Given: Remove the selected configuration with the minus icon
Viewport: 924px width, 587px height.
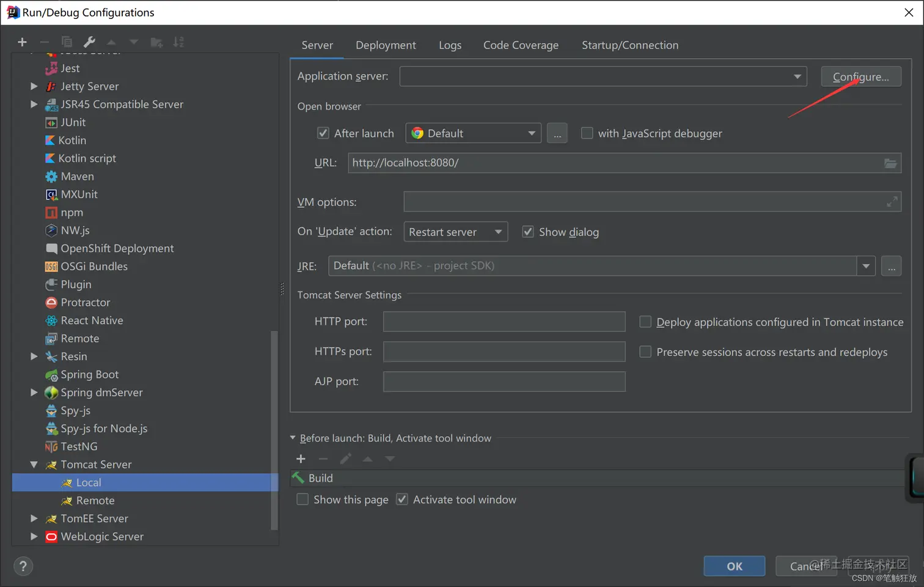Looking at the screenshot, I should coord(44,42).
